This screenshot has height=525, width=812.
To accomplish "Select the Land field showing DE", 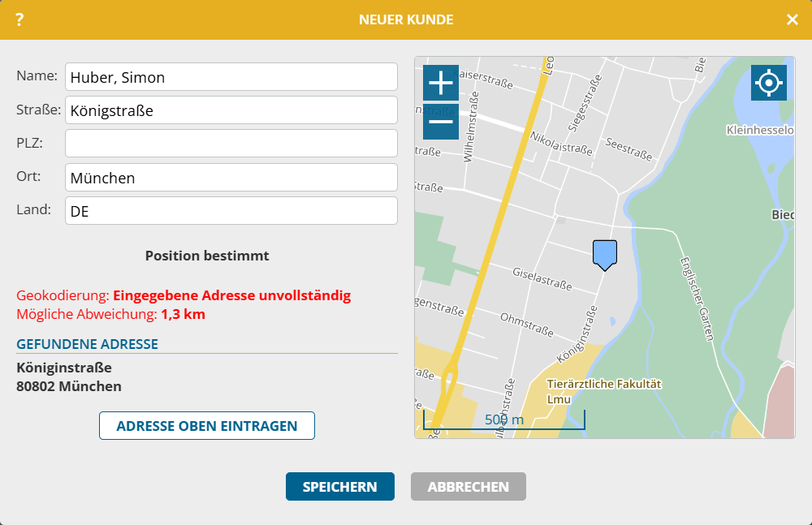I will [231, 210].
